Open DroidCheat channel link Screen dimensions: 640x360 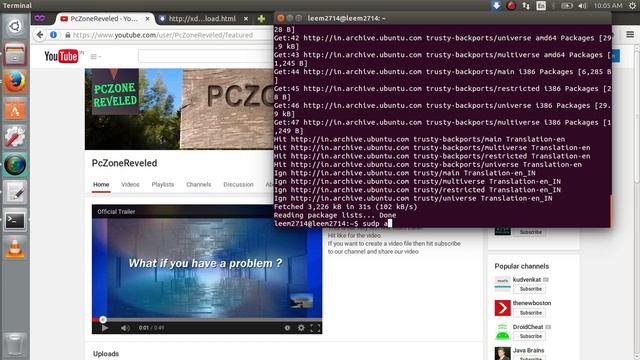(x=528, y=327)
